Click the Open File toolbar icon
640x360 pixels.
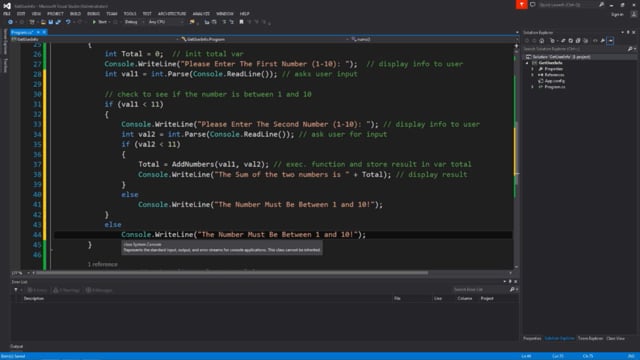click(x=43, y=22)
